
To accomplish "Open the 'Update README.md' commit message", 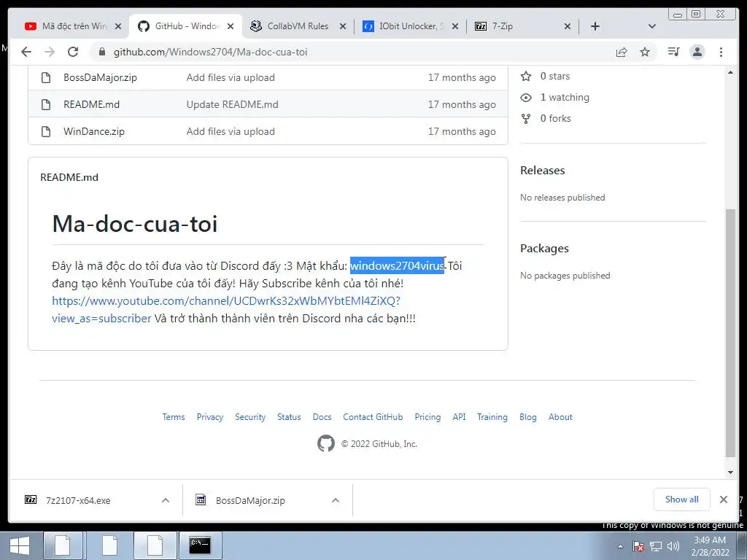I will (x=232, y=104).
